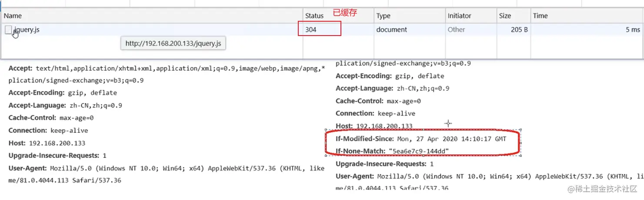Click the document type cell

(391, 30)
